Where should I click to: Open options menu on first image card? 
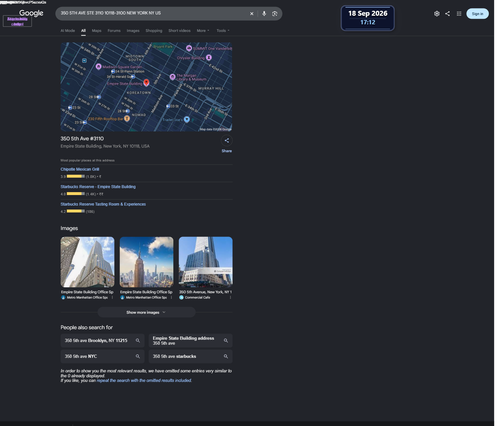click(112, 297)
